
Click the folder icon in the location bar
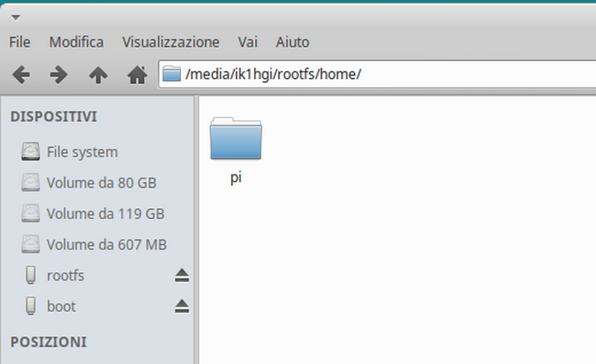coord(171,74)
